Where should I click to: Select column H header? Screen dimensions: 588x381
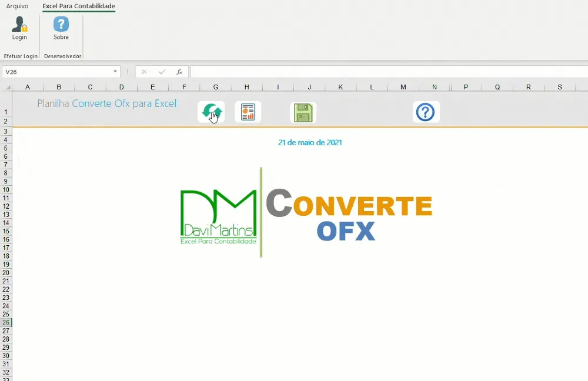(x=247, y=87)
